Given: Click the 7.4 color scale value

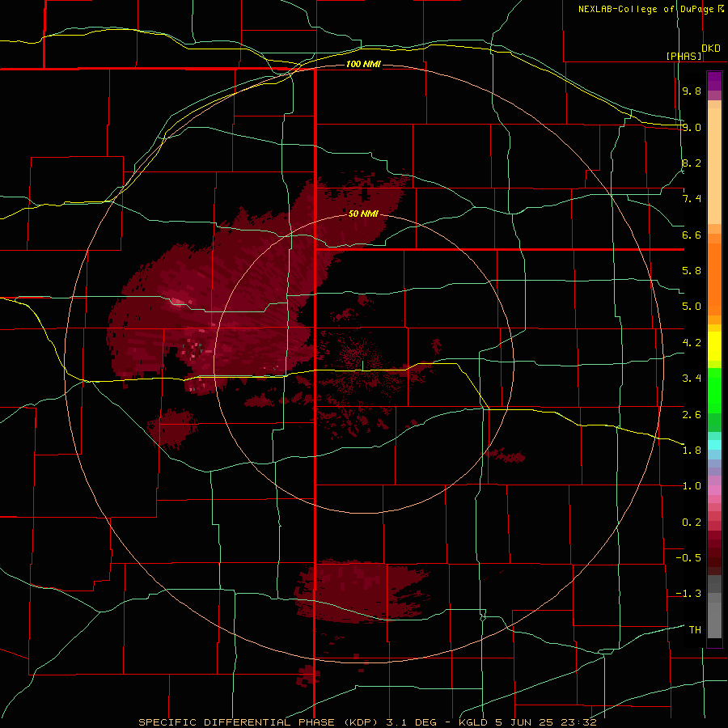Looking at the screenshot, I should (x=692, y=199).
